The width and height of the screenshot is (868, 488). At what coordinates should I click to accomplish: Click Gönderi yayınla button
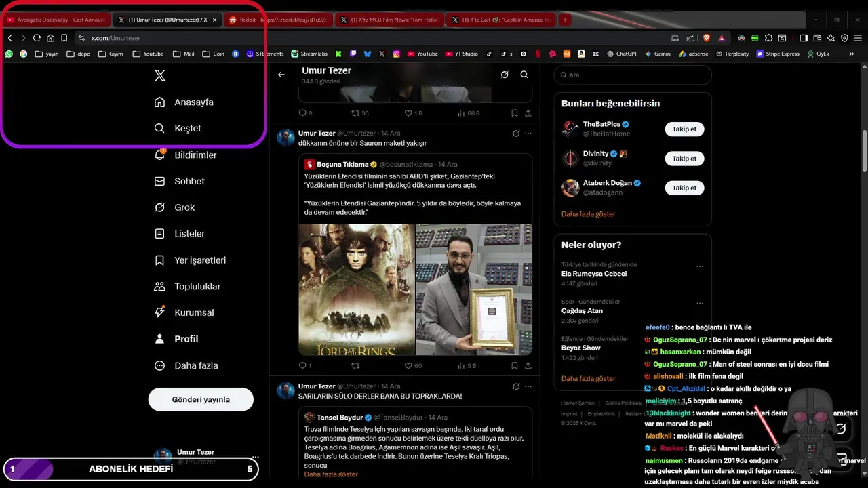point(201,399)
